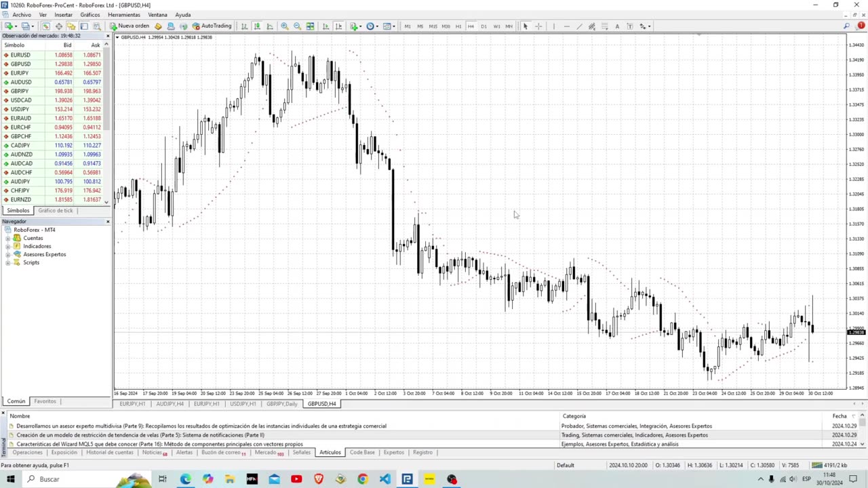868x488 pixels.
Task: Open the Profiles toolbar icon
Action: point(25,26)
